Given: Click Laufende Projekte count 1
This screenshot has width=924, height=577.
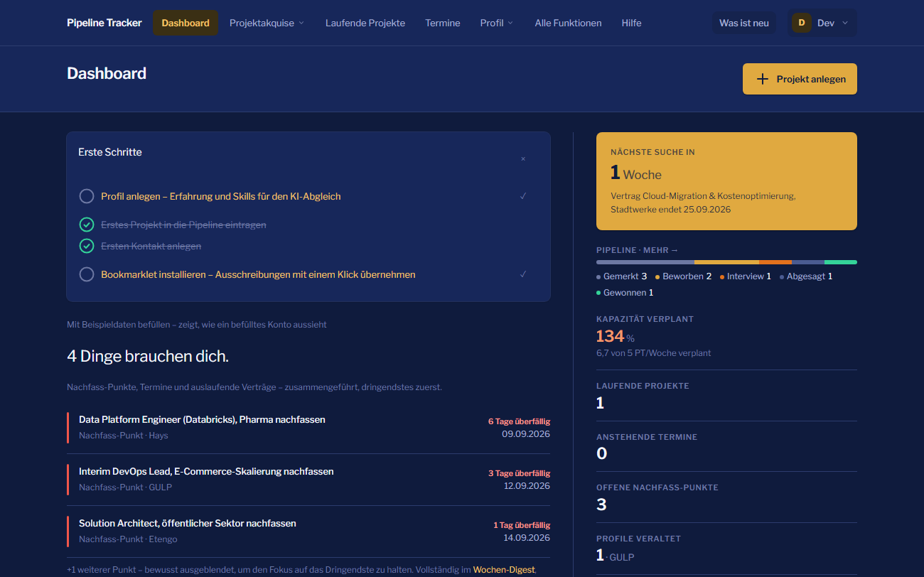Looking at the screenshot, I should click(600, 403).
